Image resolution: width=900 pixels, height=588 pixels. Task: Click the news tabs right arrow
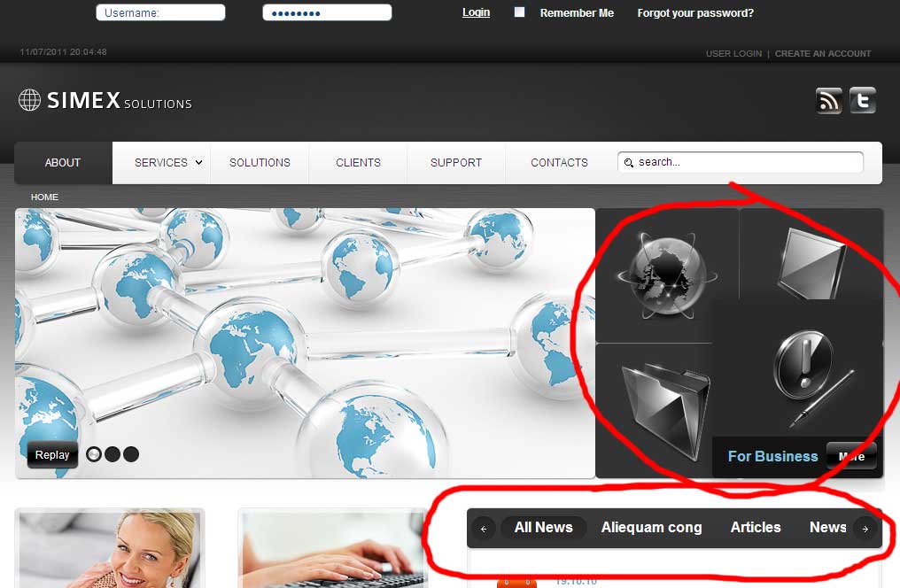tap(865, 529)
